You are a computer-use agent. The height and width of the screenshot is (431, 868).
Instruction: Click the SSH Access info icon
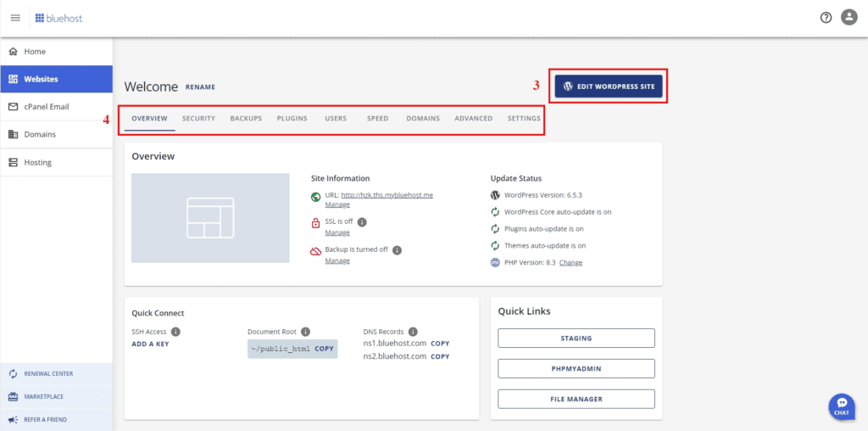tap(175, 332)
